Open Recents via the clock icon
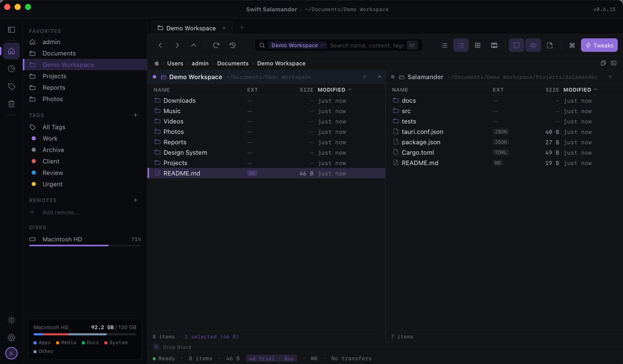Screen dimensions: 623x364 (x=11, y=68)
